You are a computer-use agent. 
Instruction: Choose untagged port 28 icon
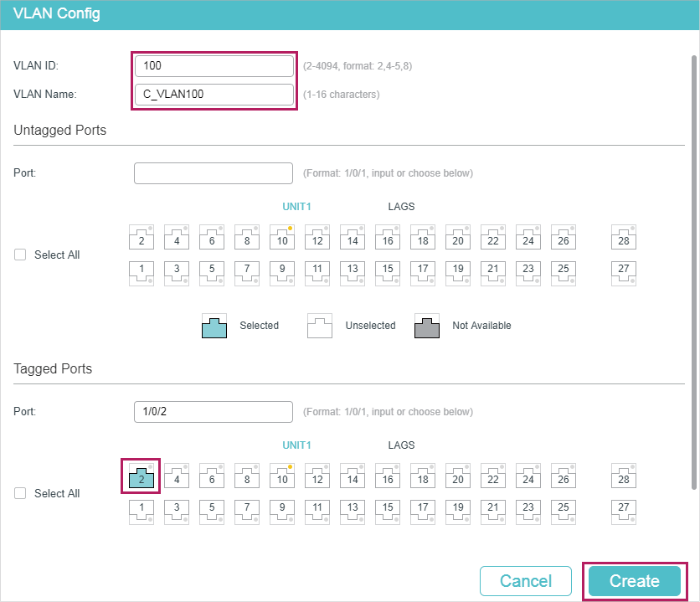[x=624, y=237]
